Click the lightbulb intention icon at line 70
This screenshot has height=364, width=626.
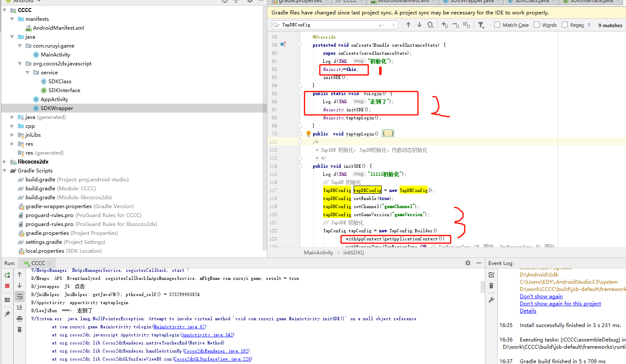pyautogui.click(x=309, y=134)
